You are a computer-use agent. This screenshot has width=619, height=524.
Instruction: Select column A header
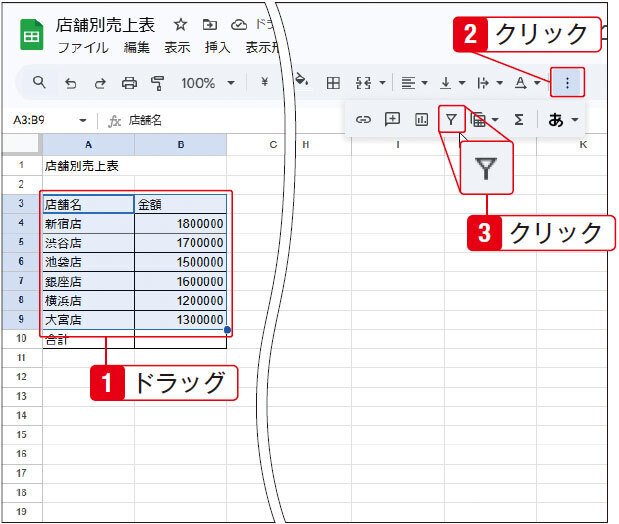88,145
